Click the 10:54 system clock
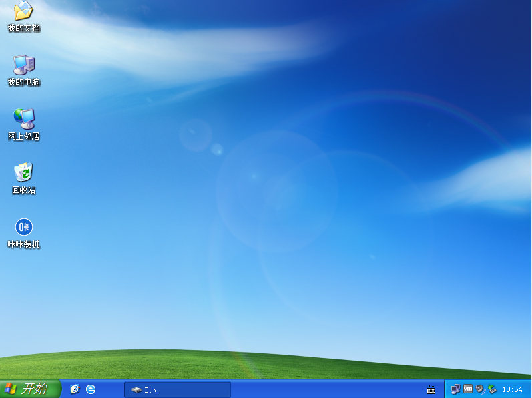 513,389
